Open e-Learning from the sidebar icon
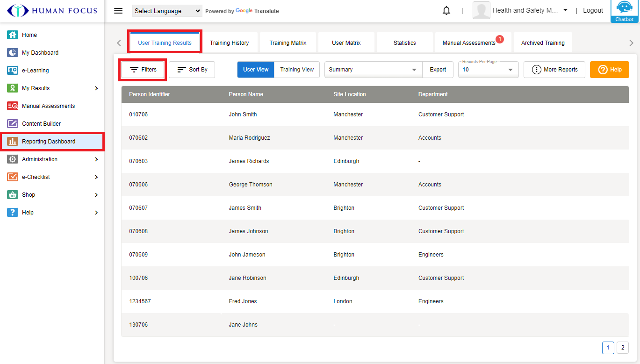This screenshot has width=640, height=364. (13, 71)
